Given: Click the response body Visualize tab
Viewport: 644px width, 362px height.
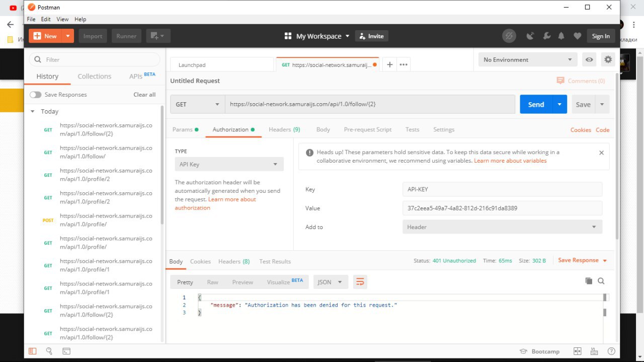Looking at the screenshot, I should (285, 282).
